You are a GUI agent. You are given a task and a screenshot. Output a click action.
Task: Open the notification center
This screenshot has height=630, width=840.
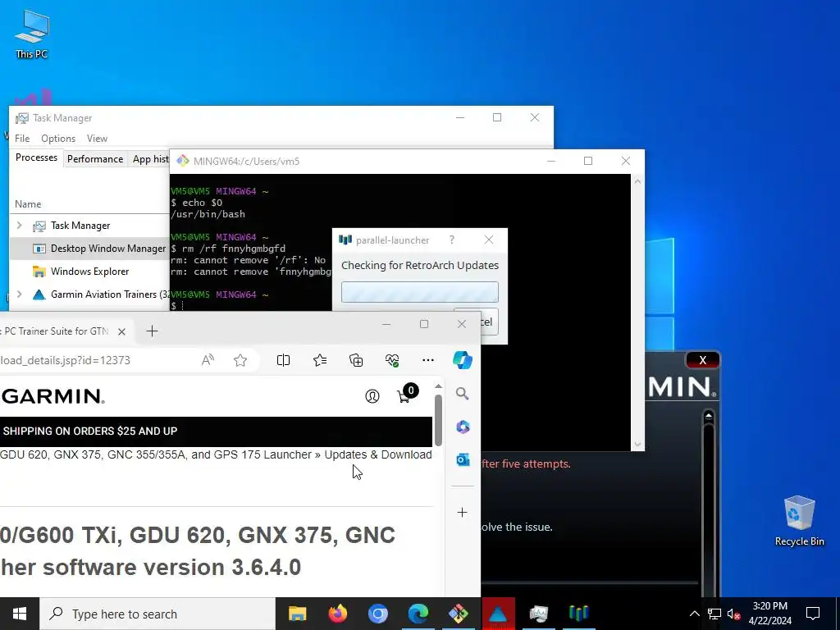click(x=813, y=614)
